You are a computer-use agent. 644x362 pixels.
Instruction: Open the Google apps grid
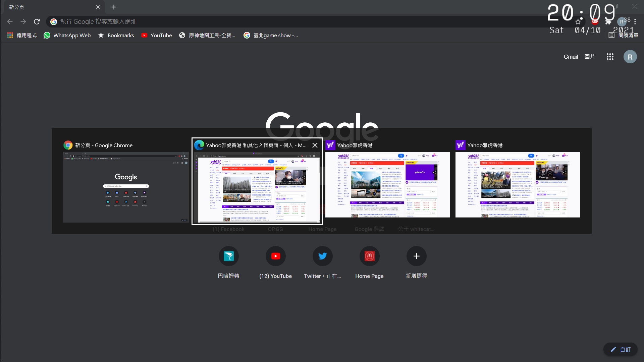[610, 57]
